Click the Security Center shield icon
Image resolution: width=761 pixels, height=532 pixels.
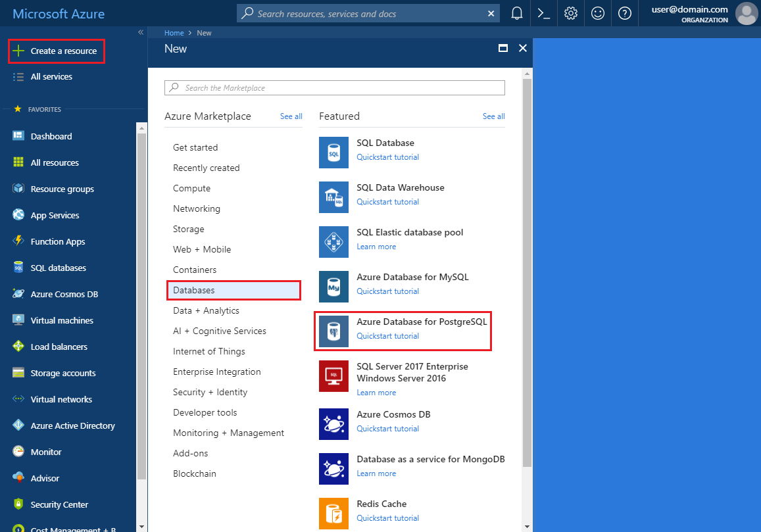(x=18, y=504)
